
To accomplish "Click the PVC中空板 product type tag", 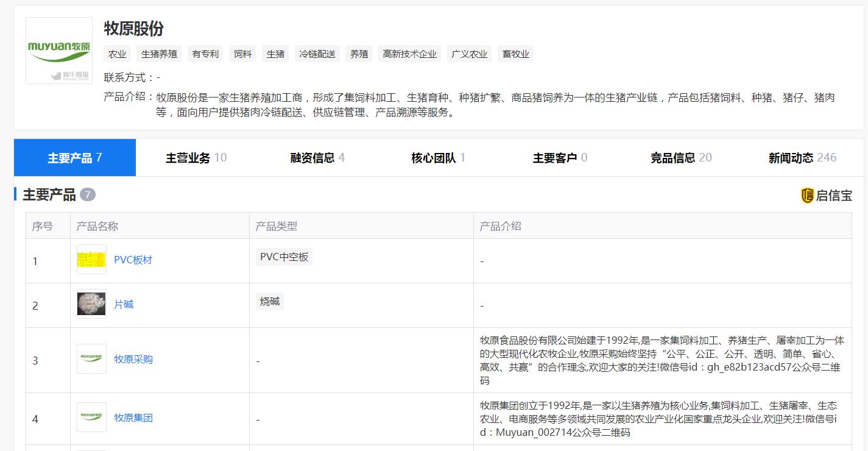I will point(284,257).
